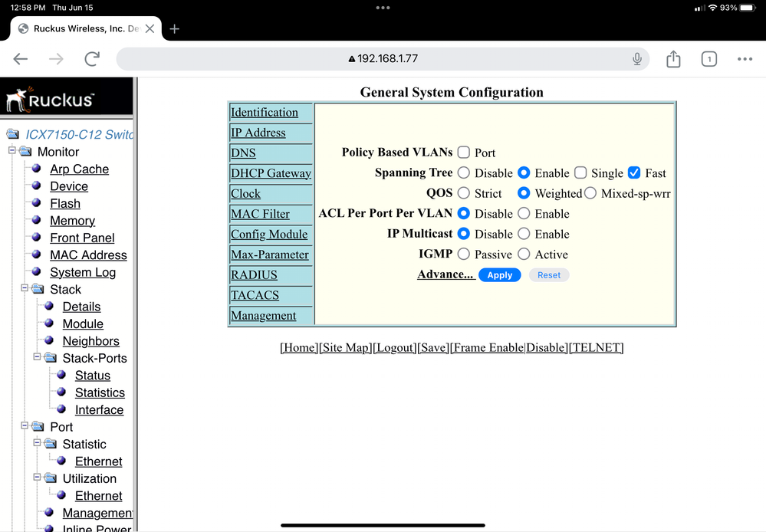Switch to the IP Address section
Viewport: 766px width, 532px height.
click(258, 133)
